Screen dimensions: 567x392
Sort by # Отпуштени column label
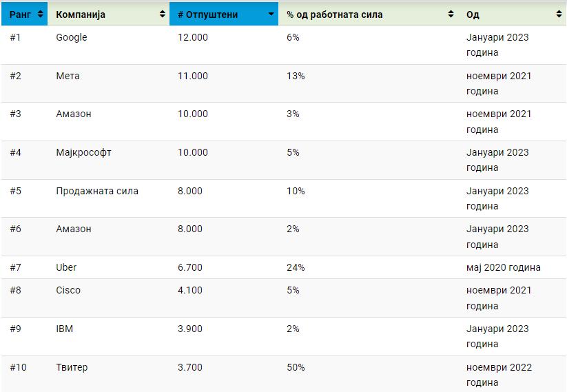click(x=207, y=14)
